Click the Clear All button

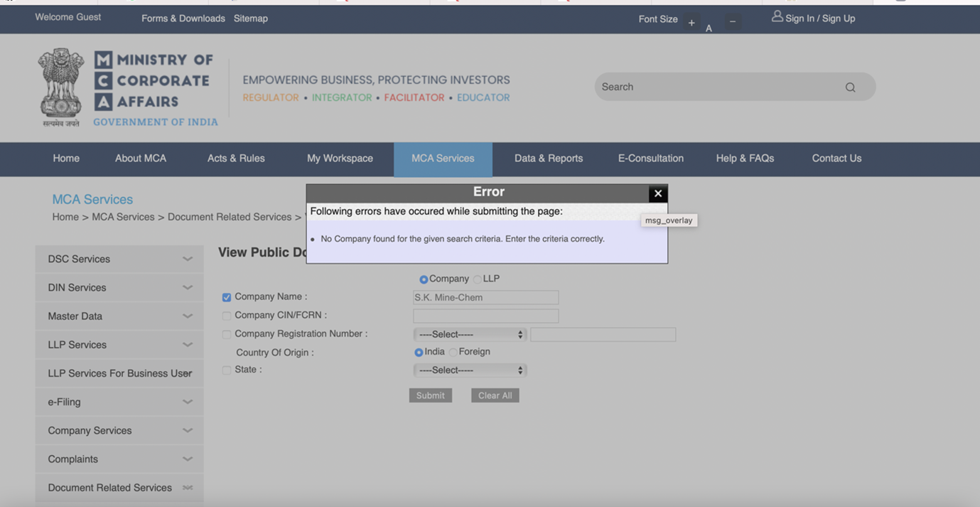point(495,395)
